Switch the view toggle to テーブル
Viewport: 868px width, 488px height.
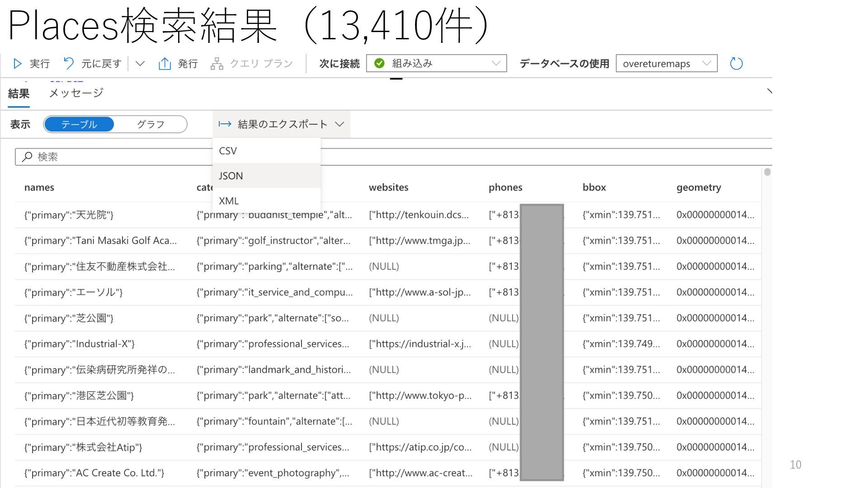coord(79,124)
